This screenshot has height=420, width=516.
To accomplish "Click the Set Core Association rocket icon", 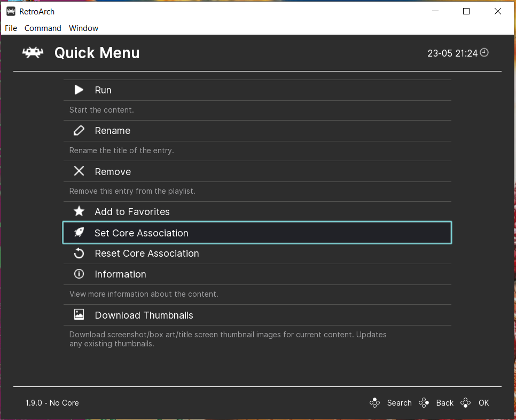I will coord(79,233).
